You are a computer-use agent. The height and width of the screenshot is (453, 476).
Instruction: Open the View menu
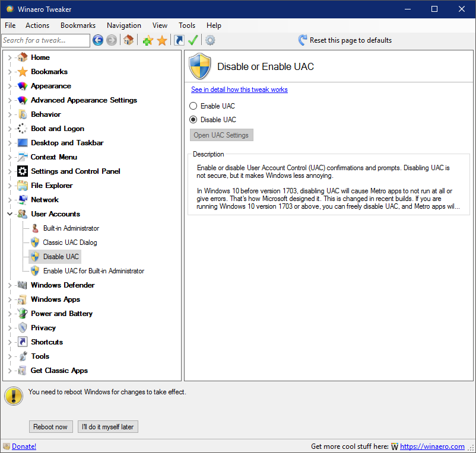tap(160, 25)
